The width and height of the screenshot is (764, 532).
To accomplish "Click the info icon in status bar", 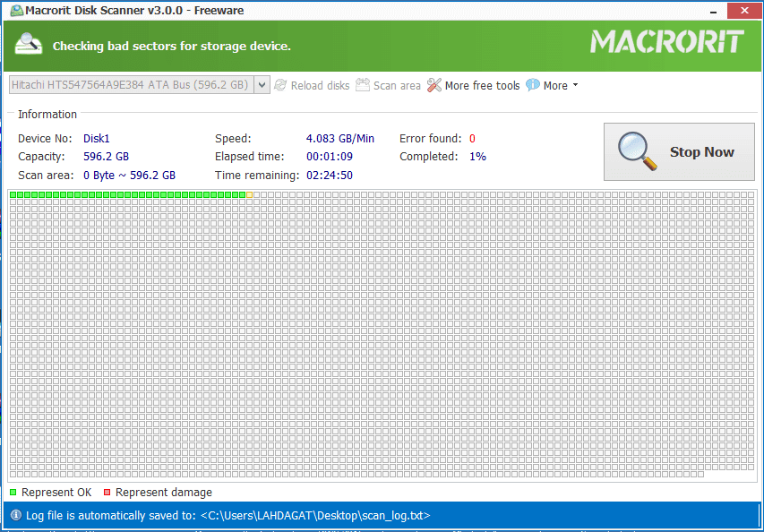I will click(x=15, y=515).
